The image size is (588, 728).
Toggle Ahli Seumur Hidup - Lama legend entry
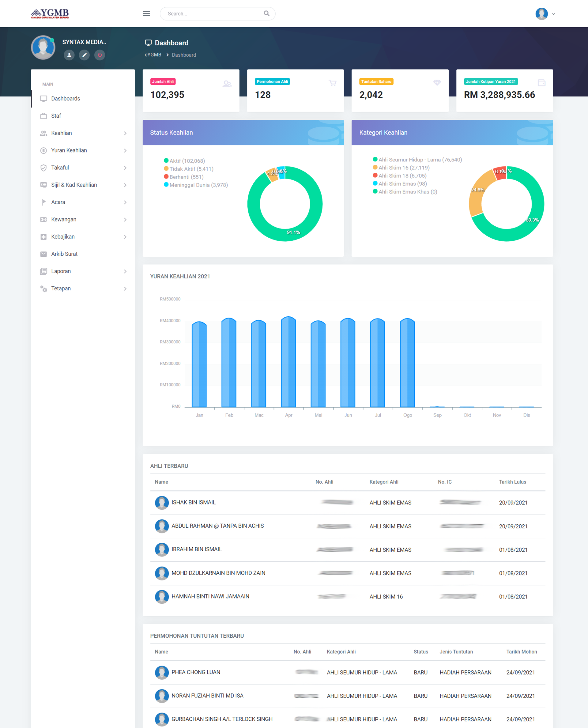pos(417,160)
